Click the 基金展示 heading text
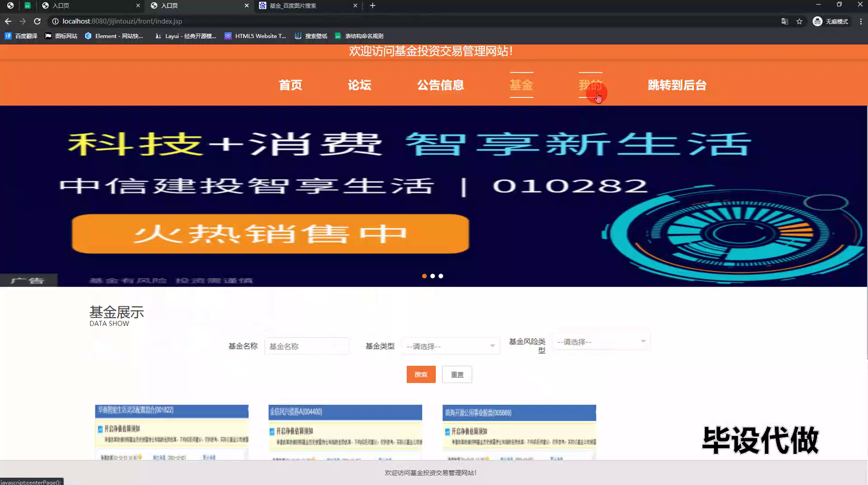Viewport: 868px width, 485px height. (117, 312)
